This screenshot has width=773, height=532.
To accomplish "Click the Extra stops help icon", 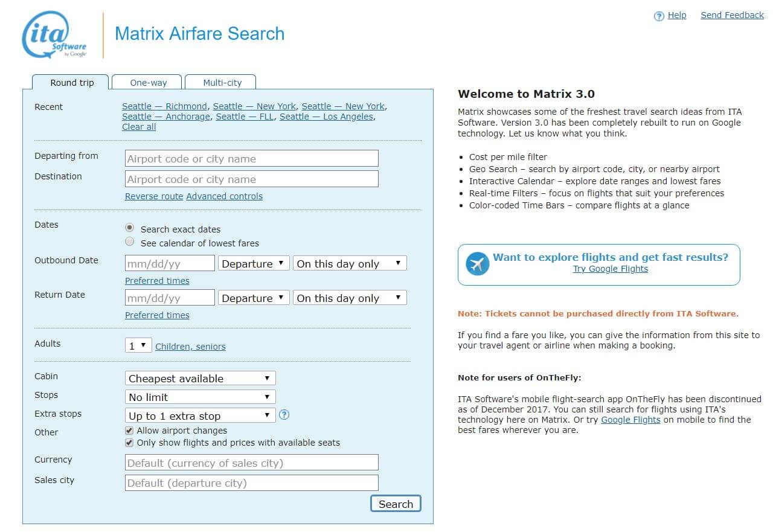I will tap(284, 415).
